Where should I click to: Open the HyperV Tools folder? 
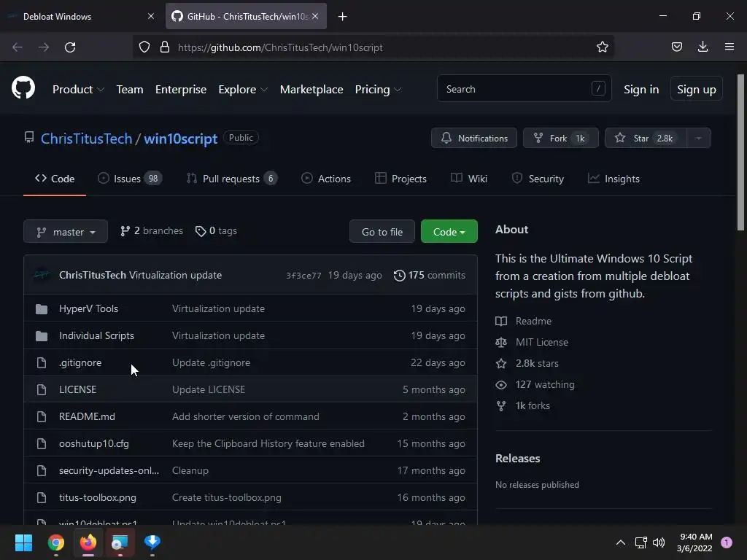(x=88, y=308)
